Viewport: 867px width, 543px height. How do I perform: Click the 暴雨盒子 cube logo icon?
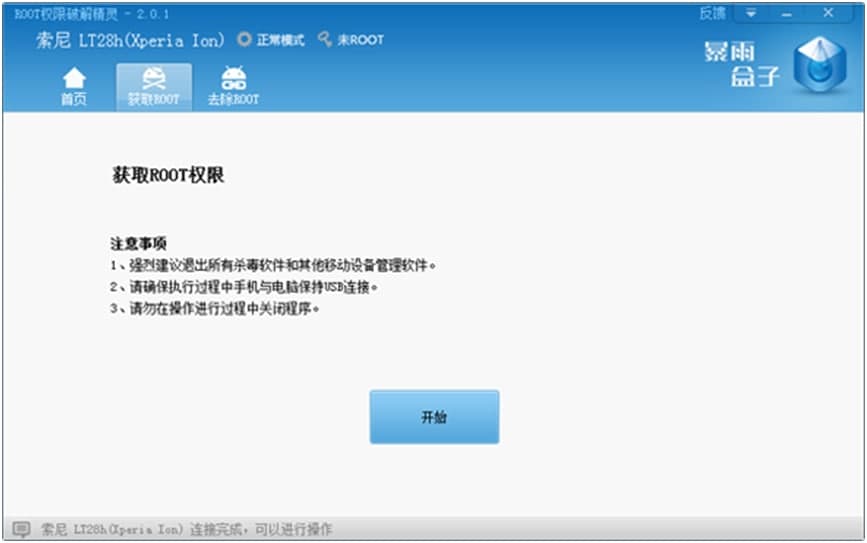(x=819, y=64)
